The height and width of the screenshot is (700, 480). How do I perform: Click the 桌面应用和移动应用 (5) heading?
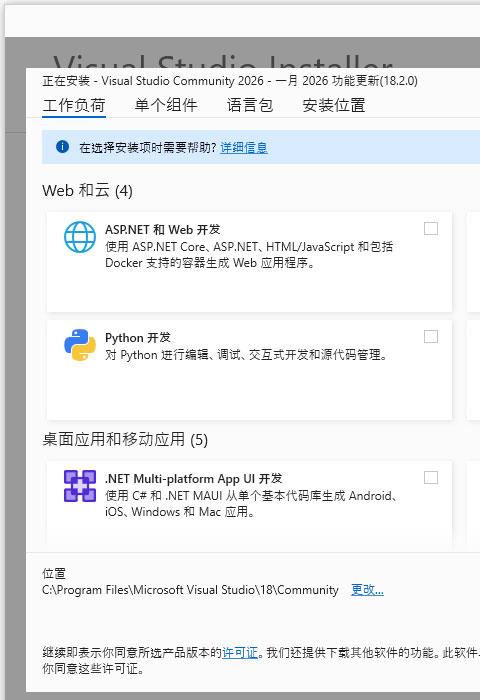[x=125, y=440]
